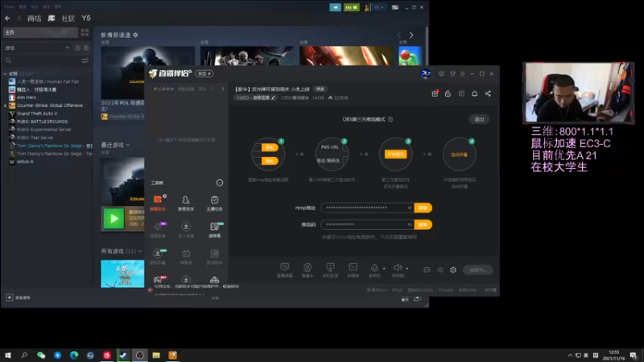Open the news feed settings gear
644x362 pixels.
(135, 35)
